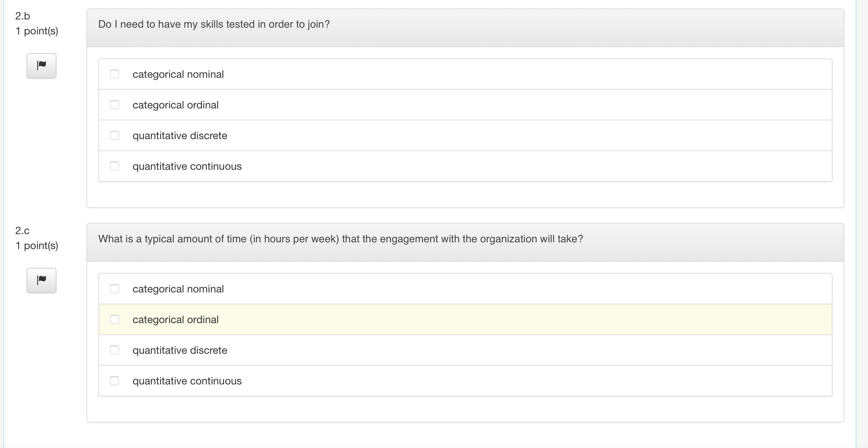Screen dimensions: 868x448
Task: Click the '2.c' question number label
Action: coord(22,231)
